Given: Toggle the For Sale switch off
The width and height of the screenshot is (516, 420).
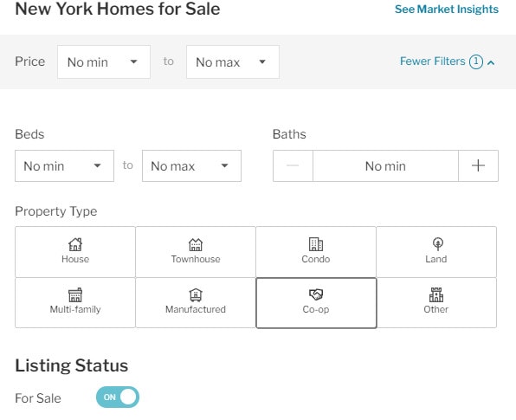Looking at the screenshot, I should 118,397.
